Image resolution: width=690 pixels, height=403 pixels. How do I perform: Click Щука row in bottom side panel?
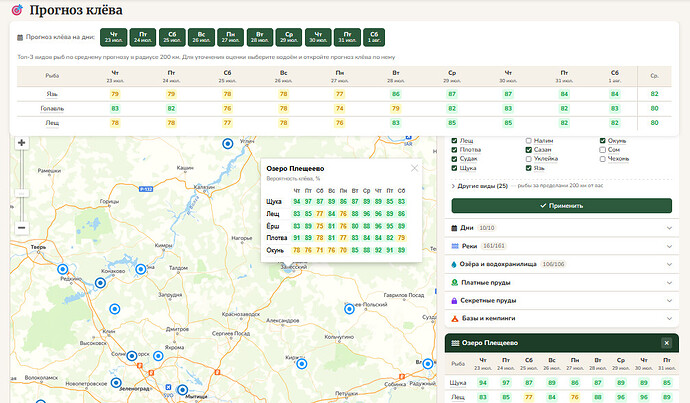[x=458, y=383]
